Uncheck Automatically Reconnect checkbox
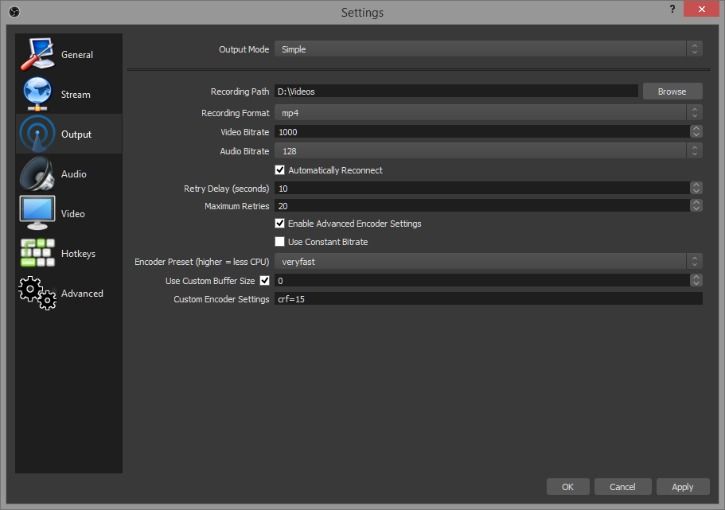725x510 pixels. pos(280,170)
